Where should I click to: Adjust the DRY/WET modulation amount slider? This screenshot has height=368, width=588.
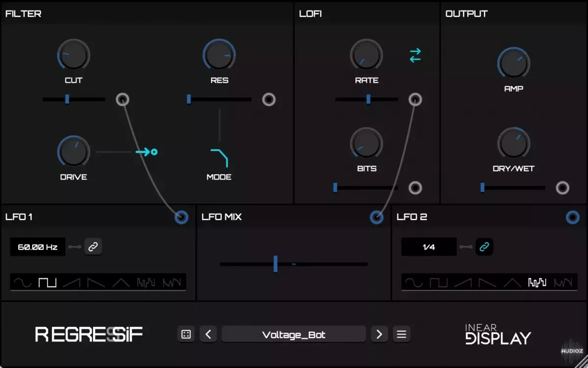coord(513,187)
